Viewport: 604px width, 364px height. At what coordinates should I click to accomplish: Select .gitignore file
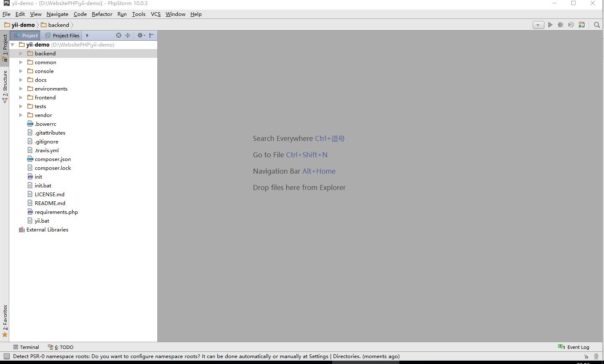tap(47, 141)
